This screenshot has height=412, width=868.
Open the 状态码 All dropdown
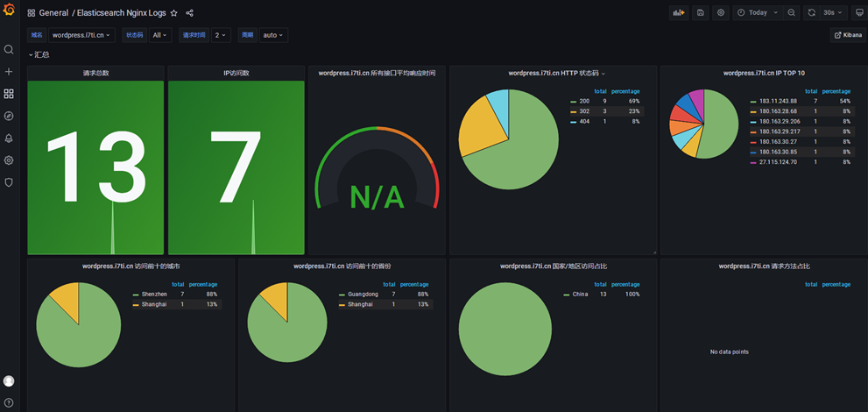[160, 35]
